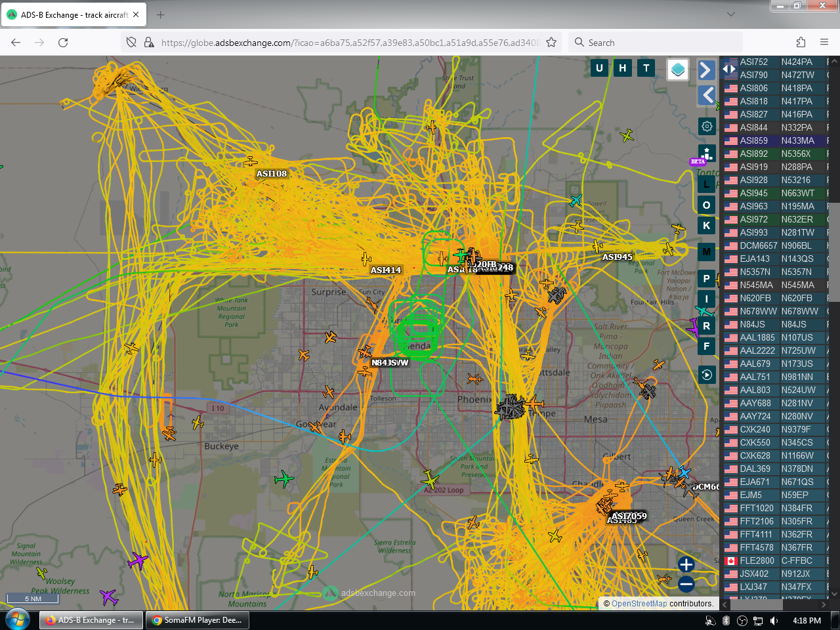Select JSX402 row in aircraft list

coord(776,574)
